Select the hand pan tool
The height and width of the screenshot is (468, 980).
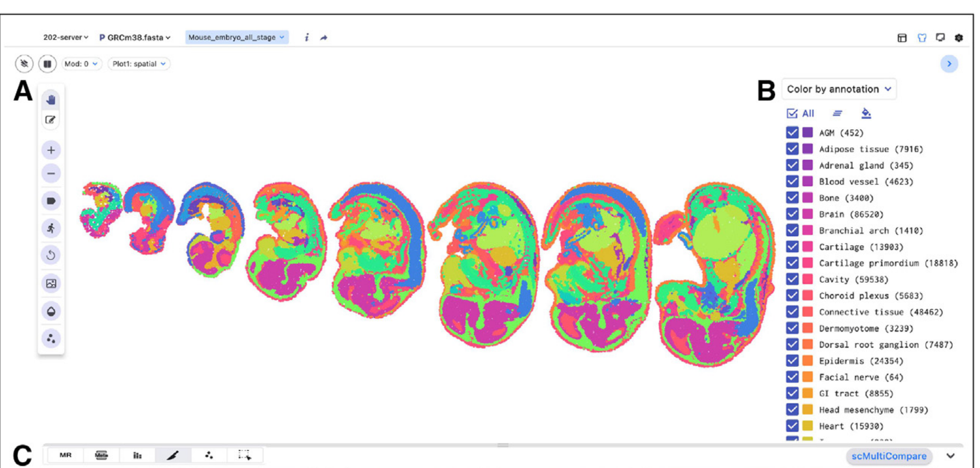point(51,100)
